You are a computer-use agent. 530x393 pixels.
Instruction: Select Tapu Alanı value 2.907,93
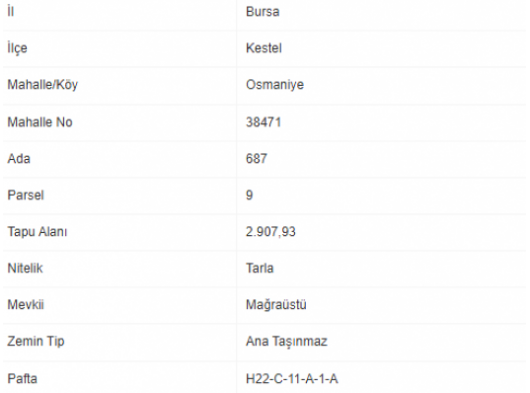tap(271, 232)
